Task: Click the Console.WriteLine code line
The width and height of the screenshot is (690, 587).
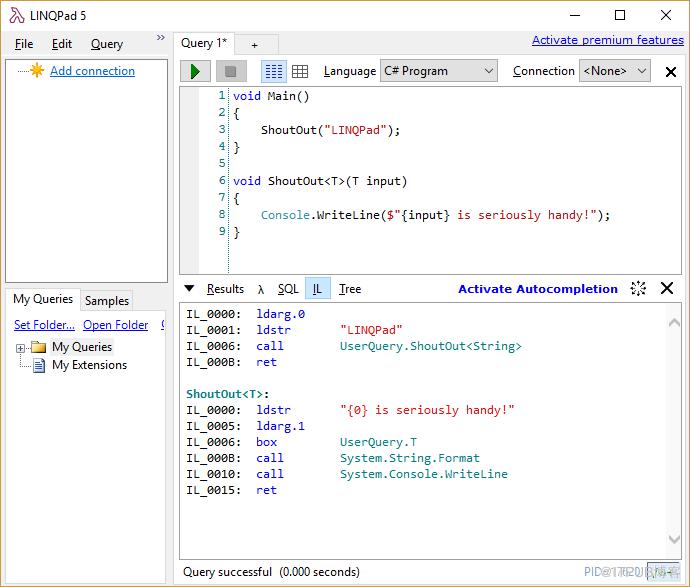Action: click(435, 215)
